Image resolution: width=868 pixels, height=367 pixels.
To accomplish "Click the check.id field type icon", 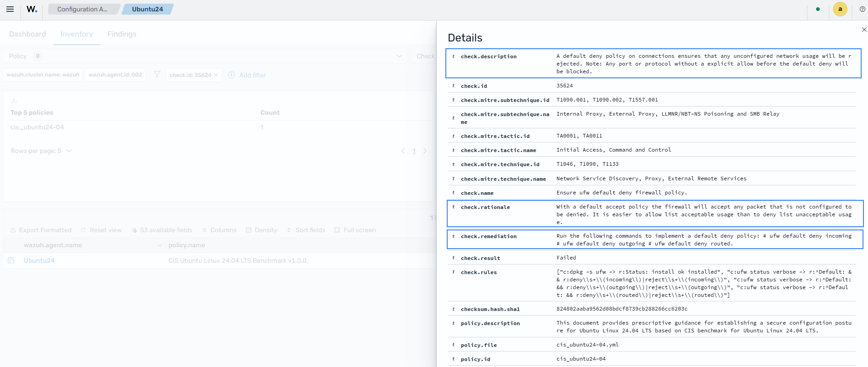I will (x=454, y=86).
